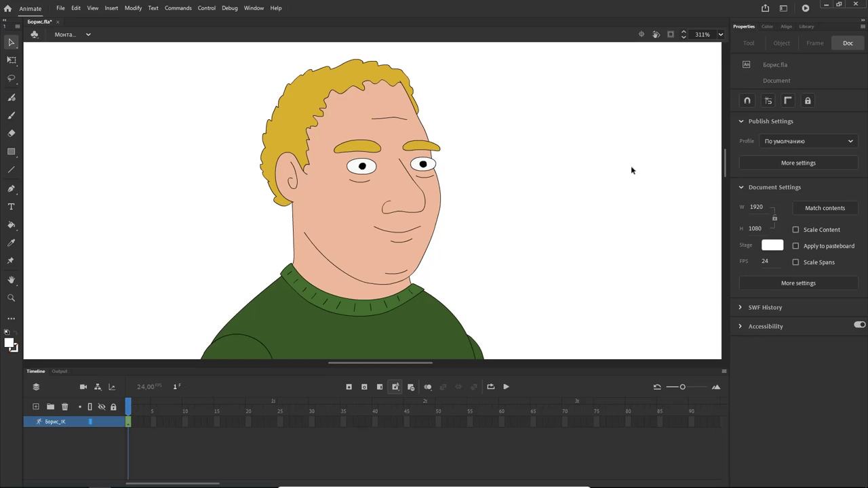Toggle onion skin in timeline
Viewport: 868px width, 488px height.
(428, 387)
